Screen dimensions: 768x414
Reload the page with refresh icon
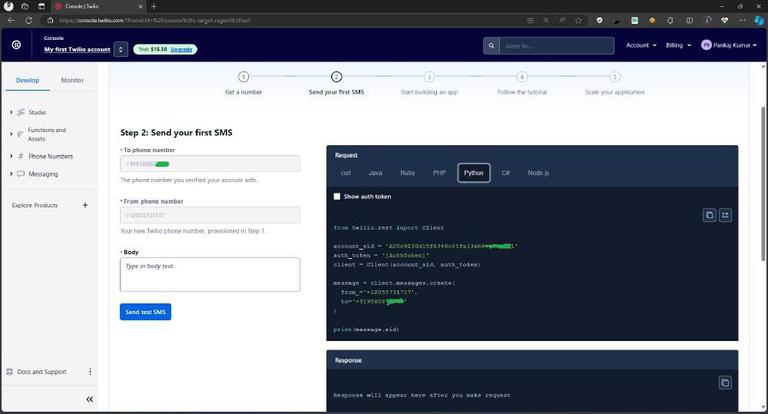click(29, 20)
